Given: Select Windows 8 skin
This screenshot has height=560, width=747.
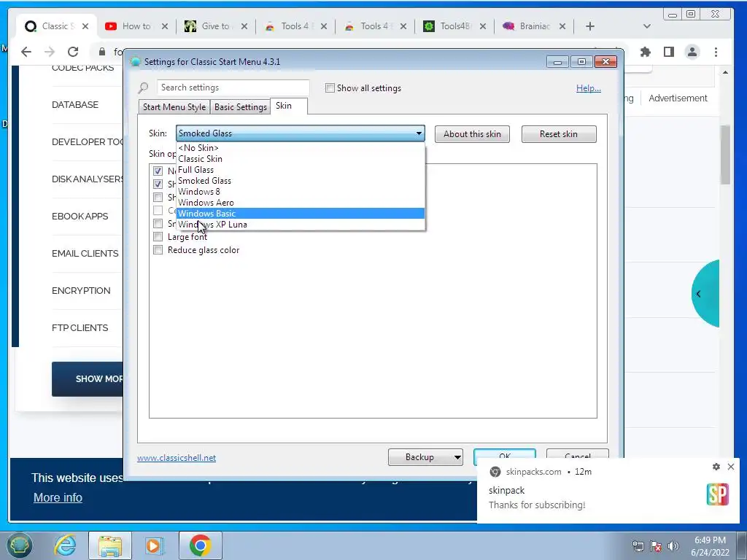Looking at the screenshot, I should (300, 192).
